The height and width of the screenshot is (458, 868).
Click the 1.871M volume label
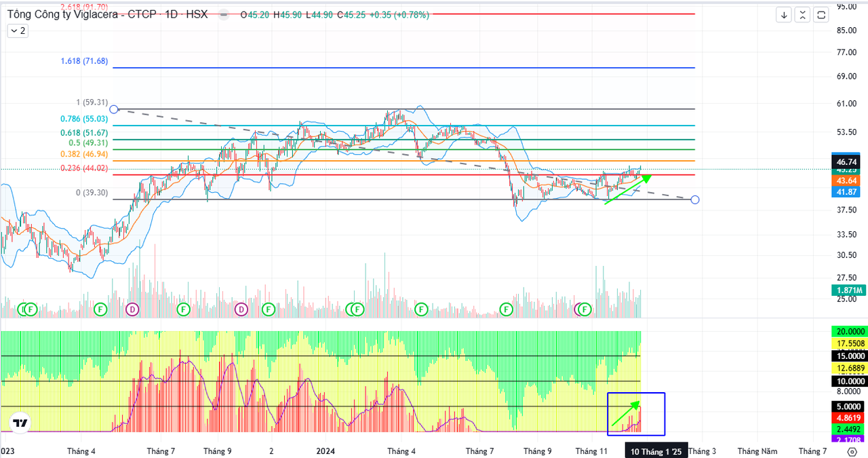848,290
